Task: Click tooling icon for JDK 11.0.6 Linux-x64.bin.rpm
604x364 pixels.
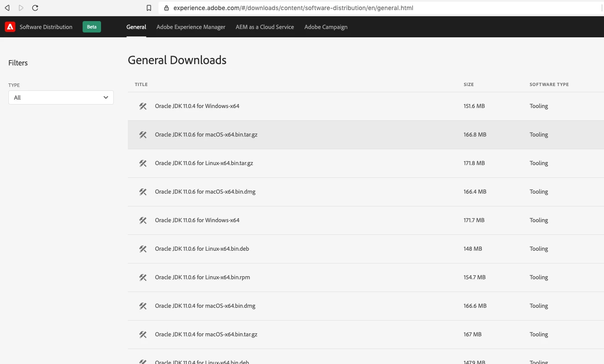Action: click(143, 278)
